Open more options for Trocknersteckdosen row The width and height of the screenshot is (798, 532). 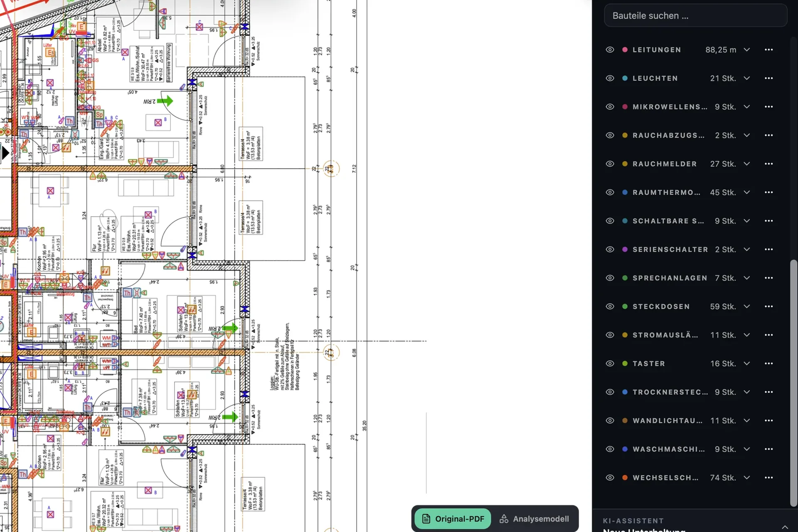pyautogui.click(x=768, y=392)
